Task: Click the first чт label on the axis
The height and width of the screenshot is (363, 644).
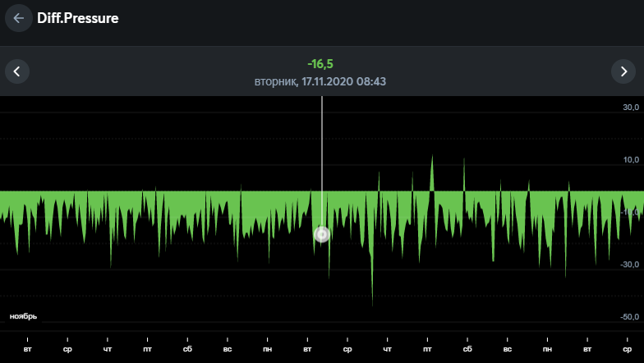Action: (108, 349)
